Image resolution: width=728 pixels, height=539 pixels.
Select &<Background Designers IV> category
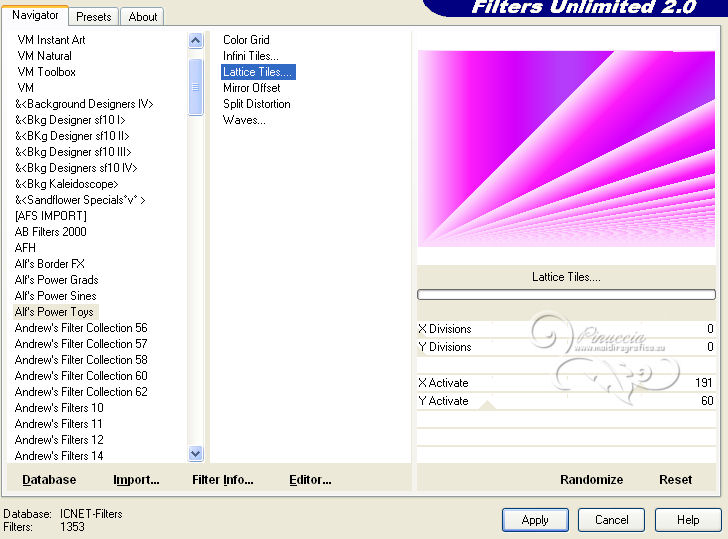click(x=84, y=104)
